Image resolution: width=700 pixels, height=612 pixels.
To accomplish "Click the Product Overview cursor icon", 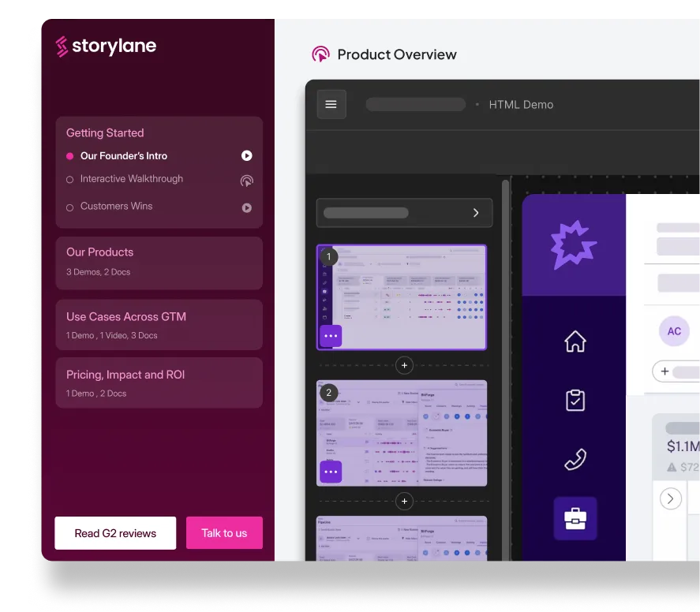I will (320, 54).
